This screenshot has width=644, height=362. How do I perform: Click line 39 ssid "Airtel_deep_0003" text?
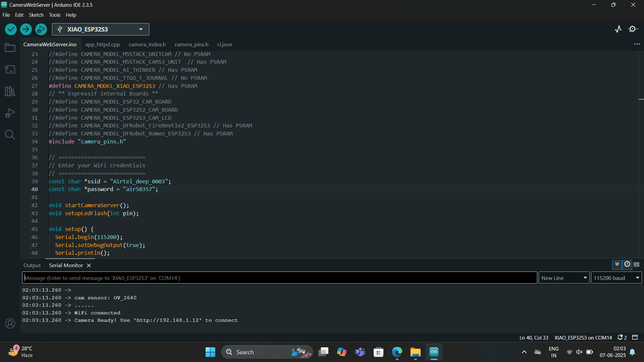coord(139,181)
